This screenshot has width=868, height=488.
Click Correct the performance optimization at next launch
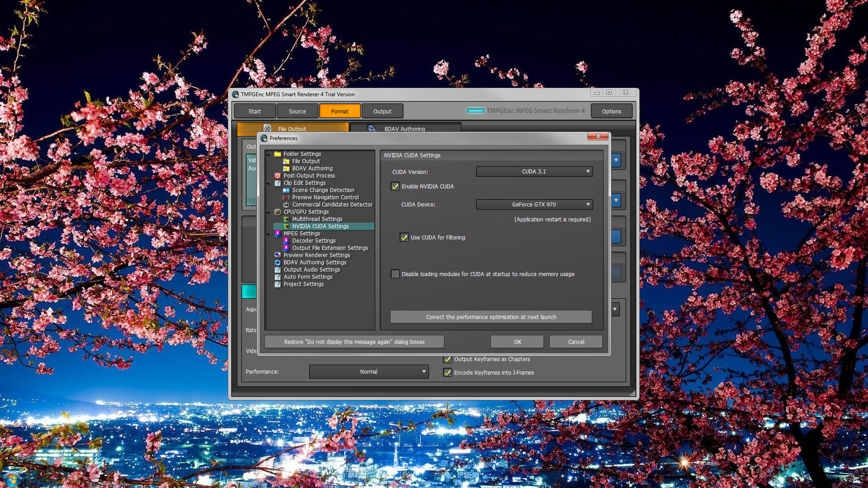(491, 317)
